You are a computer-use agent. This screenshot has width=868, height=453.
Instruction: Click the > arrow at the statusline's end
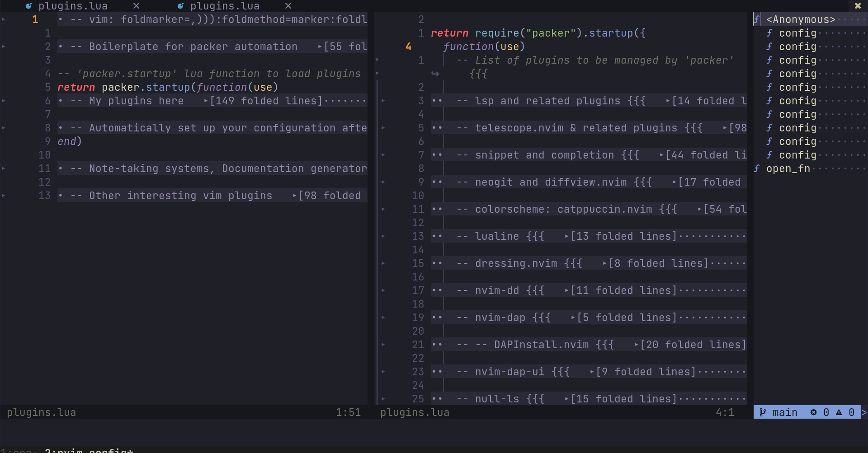tap(864, 412)
